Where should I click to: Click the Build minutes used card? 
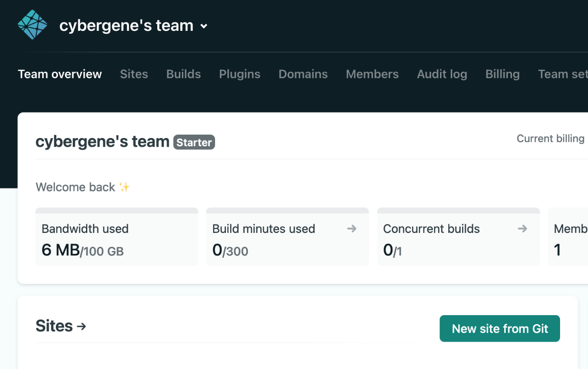[287, 237]
